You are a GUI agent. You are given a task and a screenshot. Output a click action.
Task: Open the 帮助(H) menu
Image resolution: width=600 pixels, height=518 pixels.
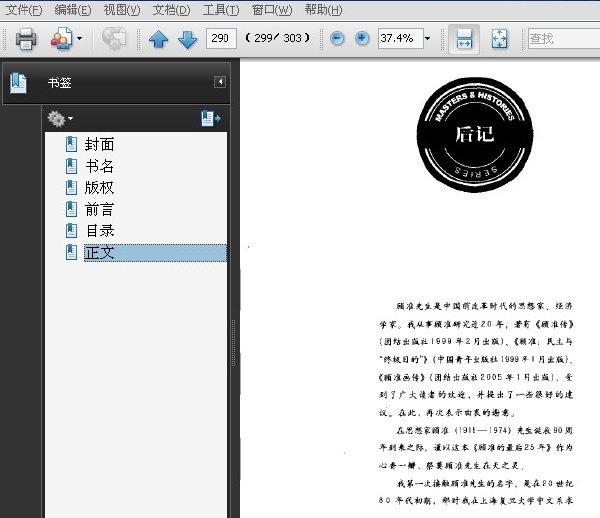(323, 10)
